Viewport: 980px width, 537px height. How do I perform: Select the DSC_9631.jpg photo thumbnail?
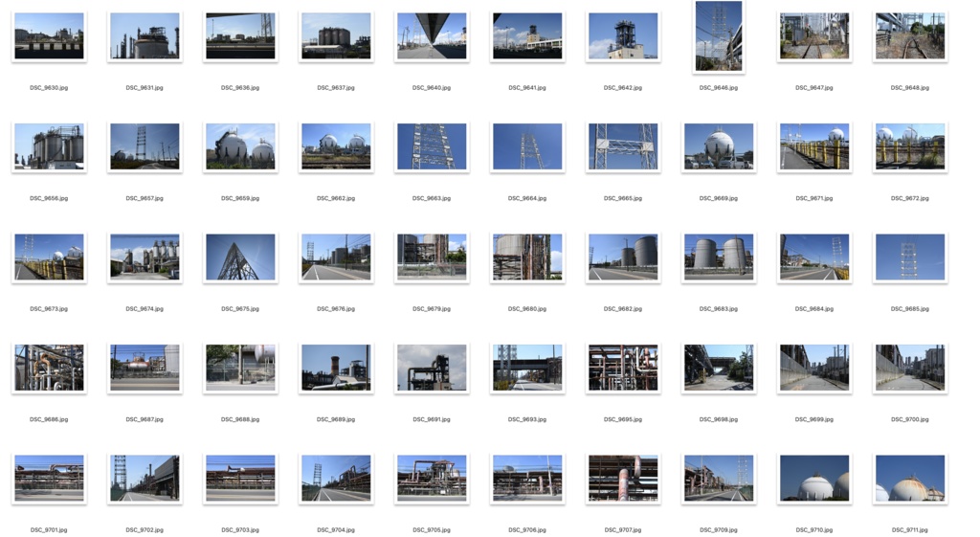point(145,36)
